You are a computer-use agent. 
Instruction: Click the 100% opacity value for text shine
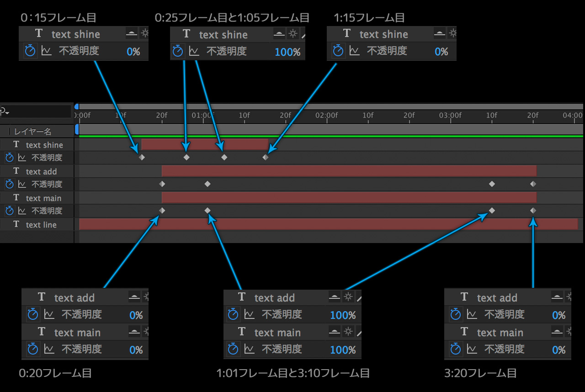click(287, 52)
